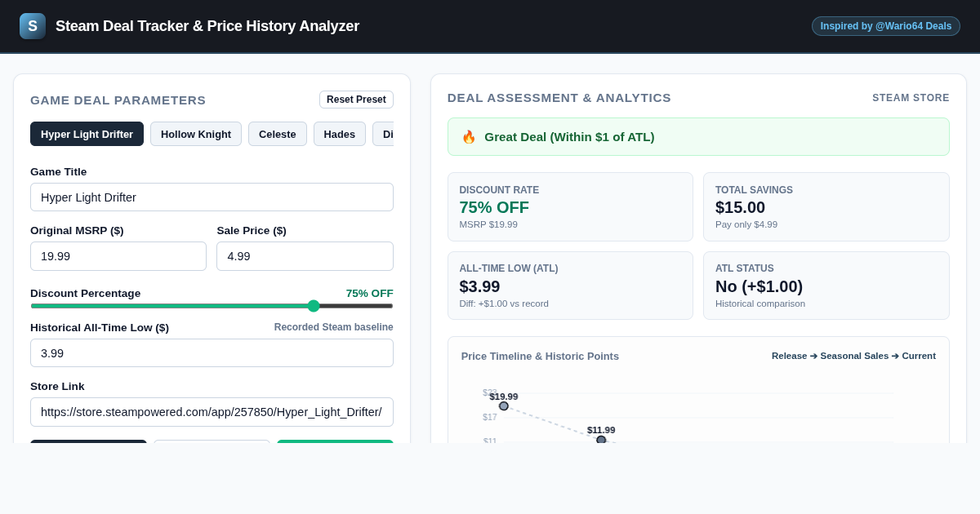Click the DEAL ASSESSMENT & ANALYTICS heading
This screenshot has height=514, width=980.
pyautogui.click(x=559, y=98)
